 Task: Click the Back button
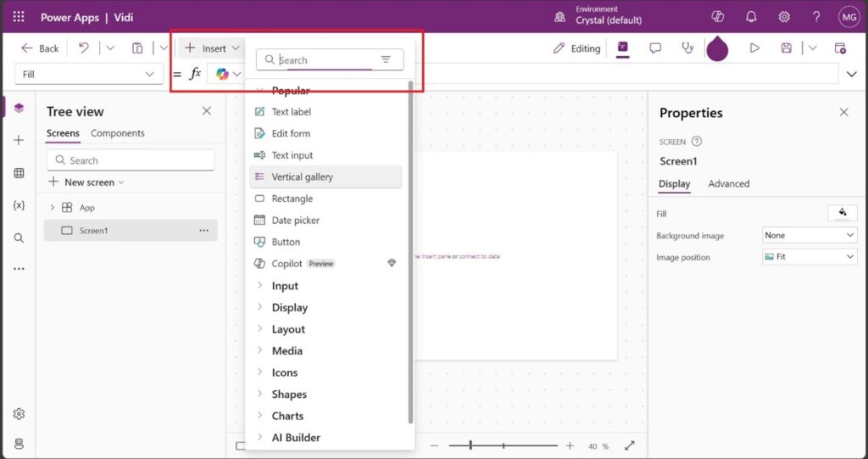click(x=40, y=48)
